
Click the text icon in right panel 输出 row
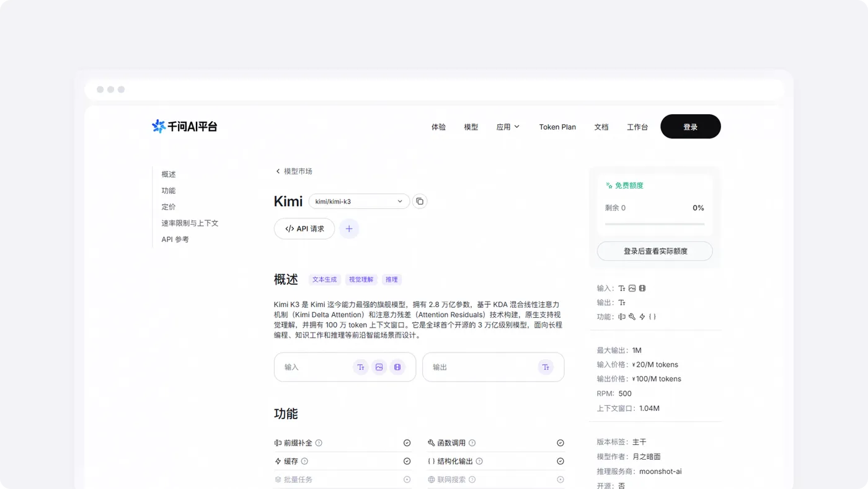(622, 303)
